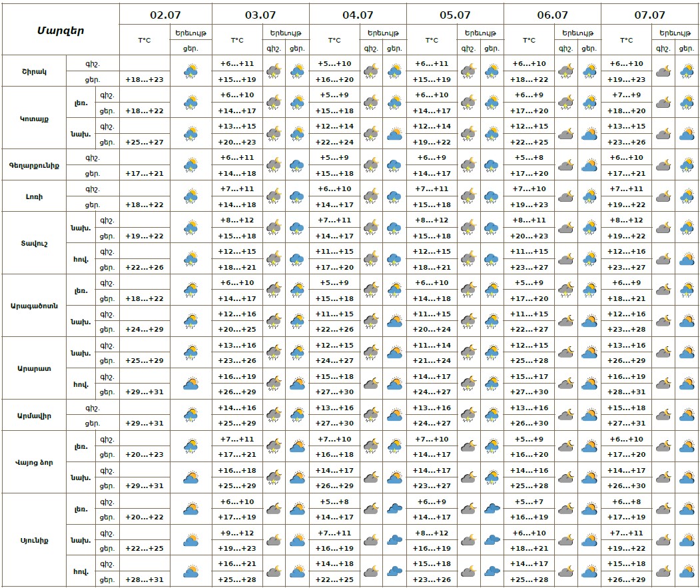Screen dimensions: 700x588
Task: Click Լոռի night weather icon for 03.07
Action: click(273, 196)
